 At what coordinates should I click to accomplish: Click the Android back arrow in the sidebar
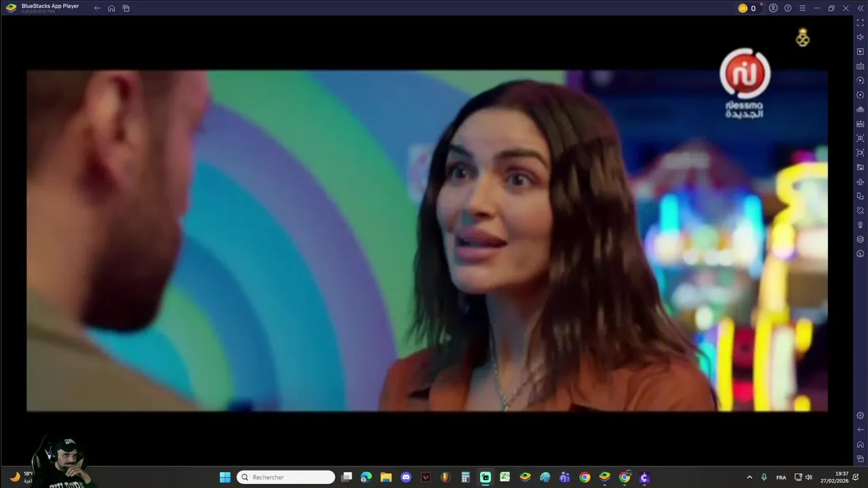[x=861, y=430]
